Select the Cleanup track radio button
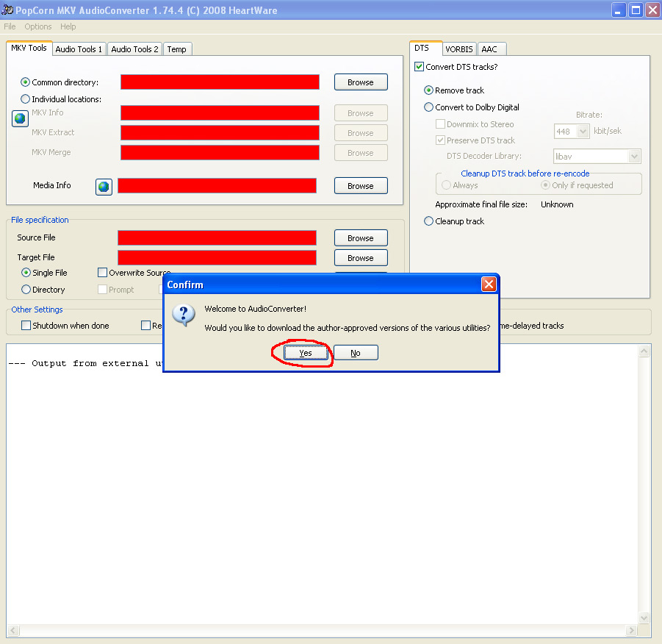The height and width of the screenshot is (644, 662). point(429,221)
